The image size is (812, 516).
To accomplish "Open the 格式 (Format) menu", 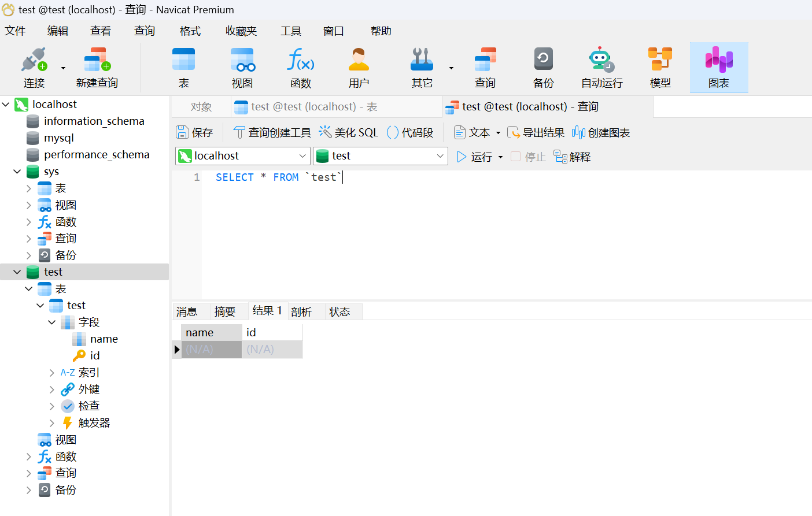I will pyautogui.click(x=190, y=31).
